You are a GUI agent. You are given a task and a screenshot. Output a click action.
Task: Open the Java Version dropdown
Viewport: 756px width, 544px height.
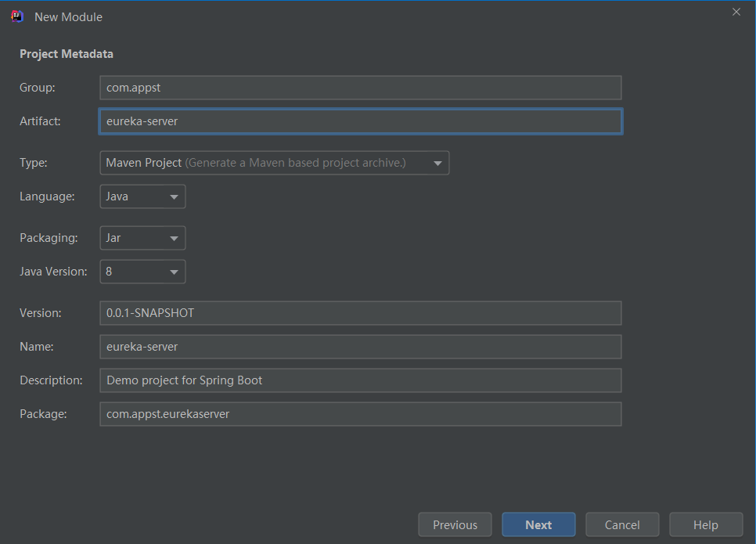point(142,272)
